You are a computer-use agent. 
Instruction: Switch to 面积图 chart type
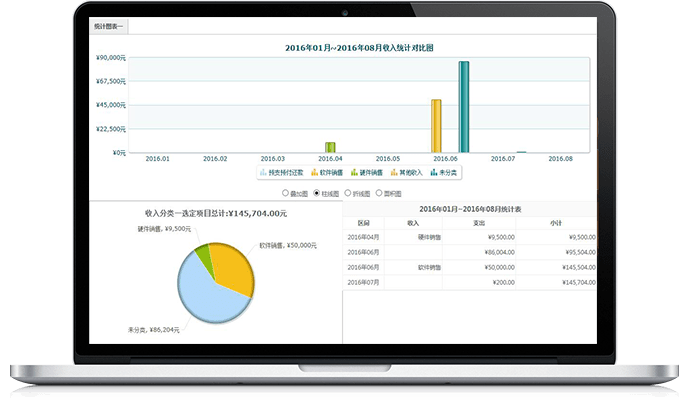378,192
